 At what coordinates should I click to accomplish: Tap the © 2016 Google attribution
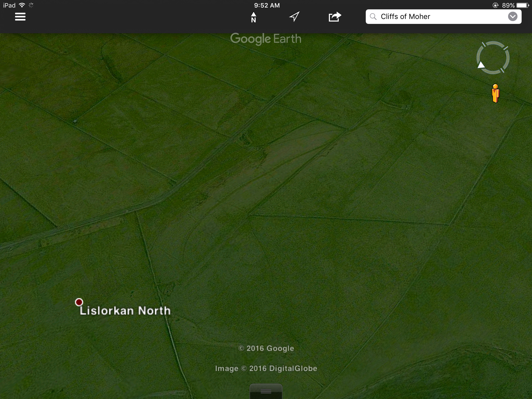(266, 348)
